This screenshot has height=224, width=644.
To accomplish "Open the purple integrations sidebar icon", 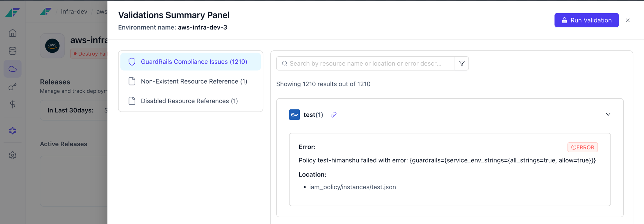I will [x=13, y=131].
